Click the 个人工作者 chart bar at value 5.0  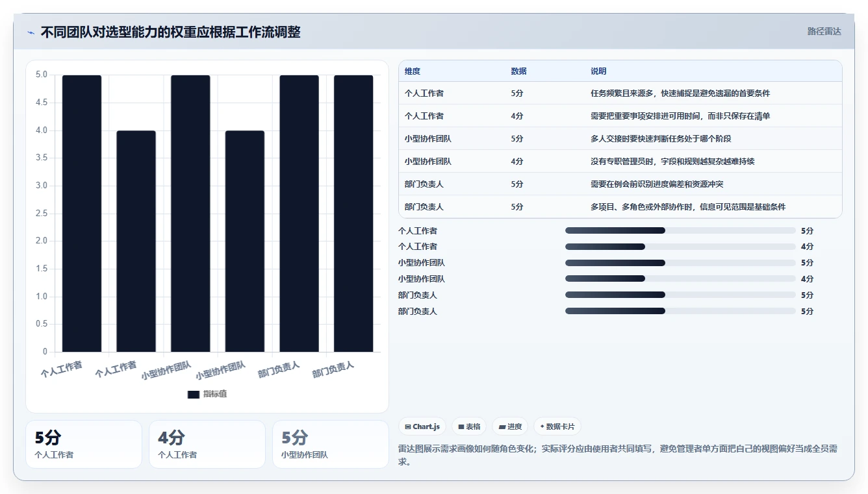coord(82,214)
